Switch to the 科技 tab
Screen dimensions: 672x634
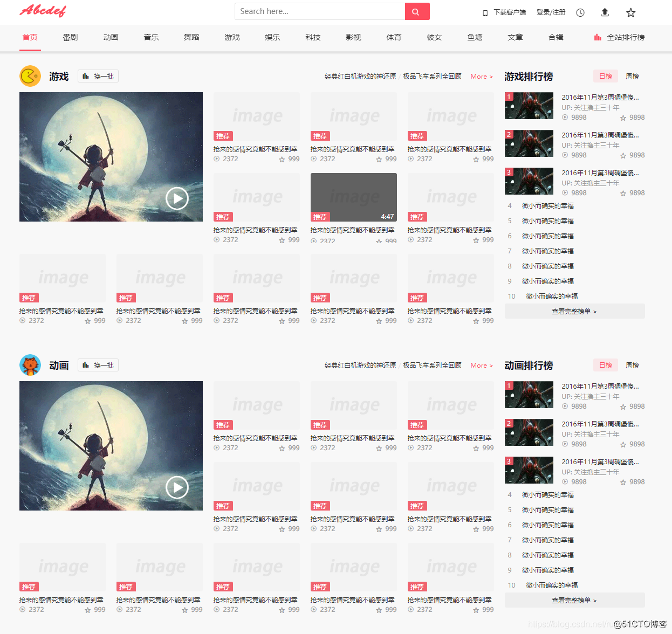[313, 37]
